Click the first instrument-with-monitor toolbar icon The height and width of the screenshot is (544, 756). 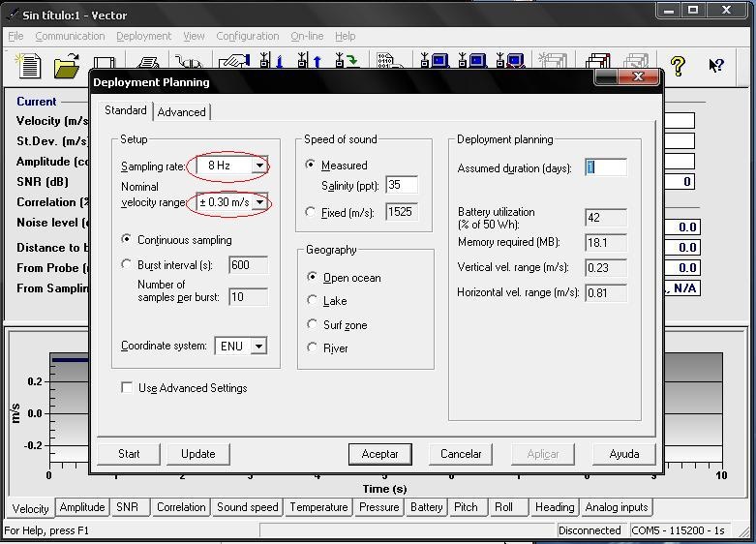click(435, 61)
